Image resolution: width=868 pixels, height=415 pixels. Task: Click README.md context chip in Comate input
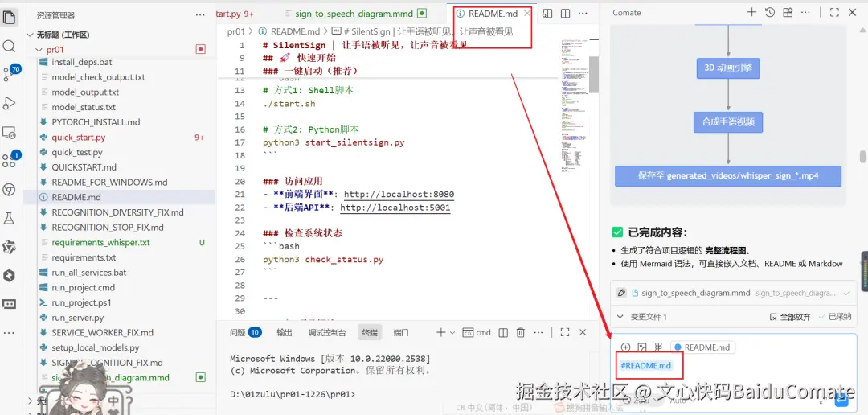[x=702, y=347]
